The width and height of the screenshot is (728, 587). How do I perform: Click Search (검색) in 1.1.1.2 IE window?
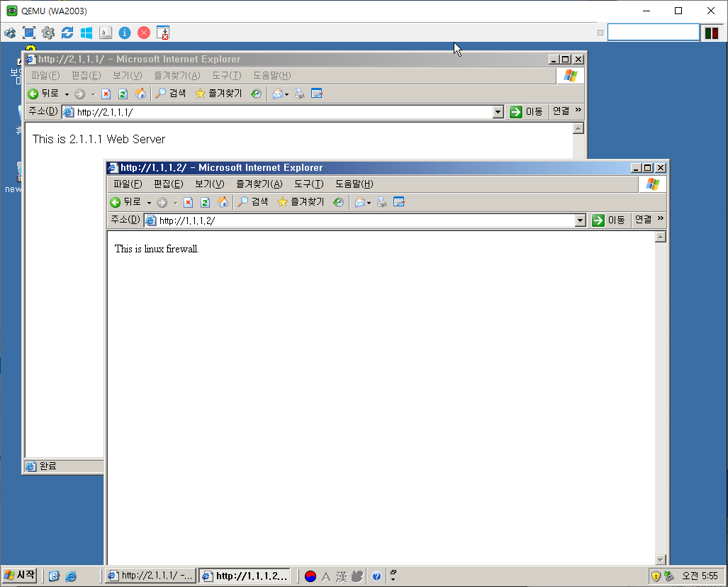tap(253, 202)
